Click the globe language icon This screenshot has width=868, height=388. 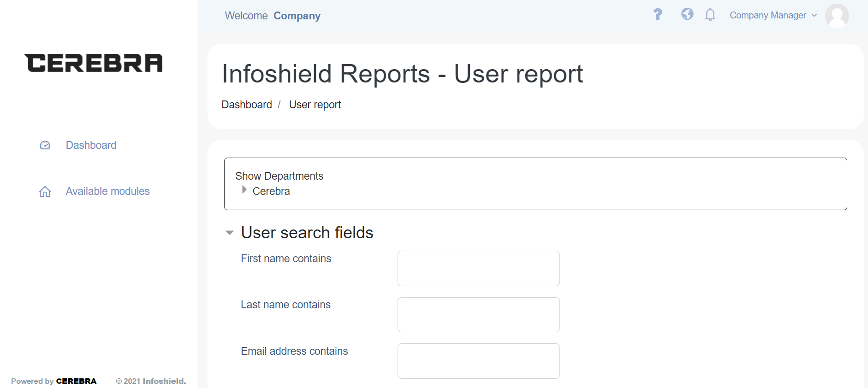687,14
